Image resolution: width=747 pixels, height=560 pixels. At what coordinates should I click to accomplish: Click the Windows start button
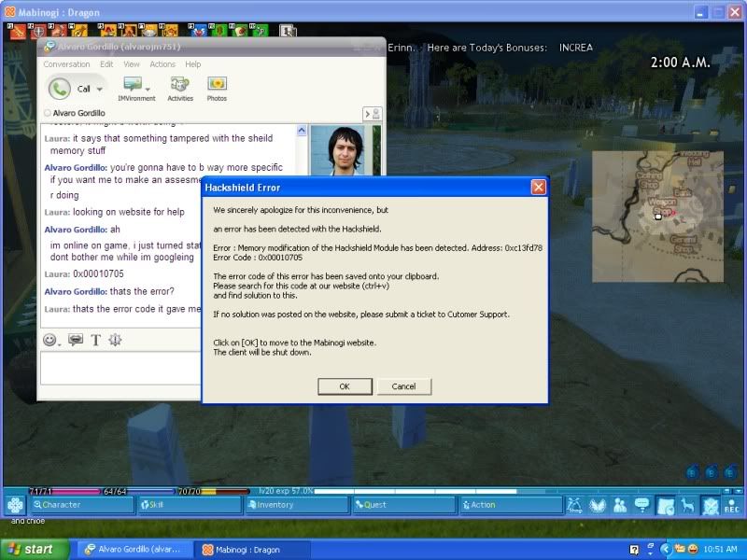coord(34,549)
